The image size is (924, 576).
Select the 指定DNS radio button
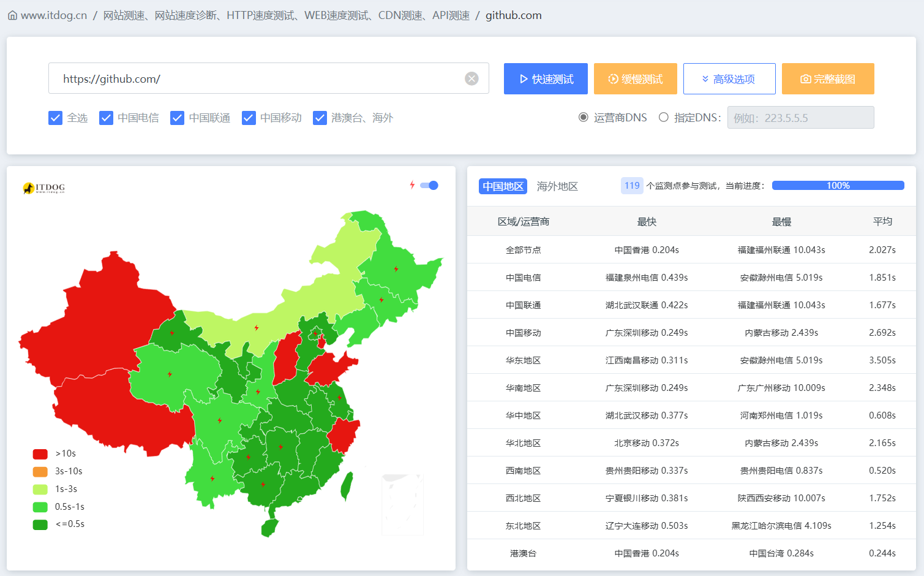[663, 117]
